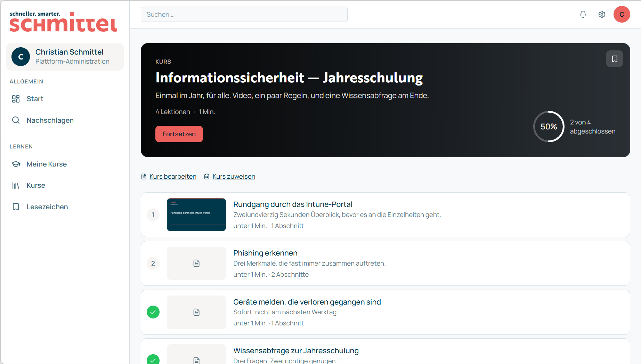This screenshot has width=641, height=364.
Task: Click the green checkmark for Geräte melden
Action: point(153,312)
